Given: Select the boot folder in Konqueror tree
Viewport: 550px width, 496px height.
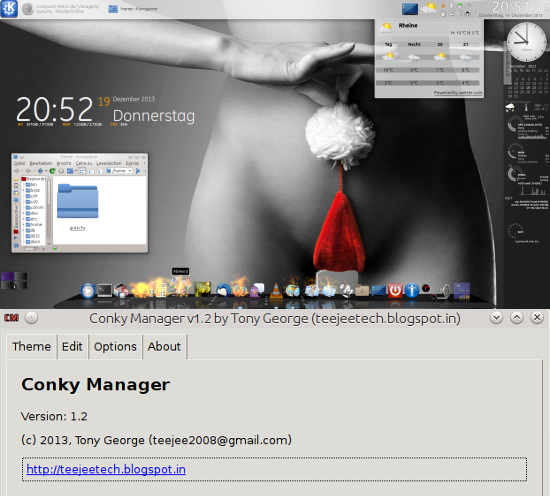Looking at the screenshot, I should pos(33,190).
